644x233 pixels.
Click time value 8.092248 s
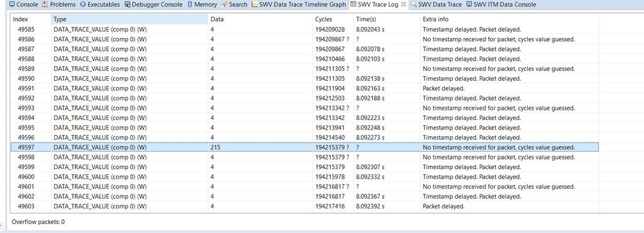pos(371,128)
